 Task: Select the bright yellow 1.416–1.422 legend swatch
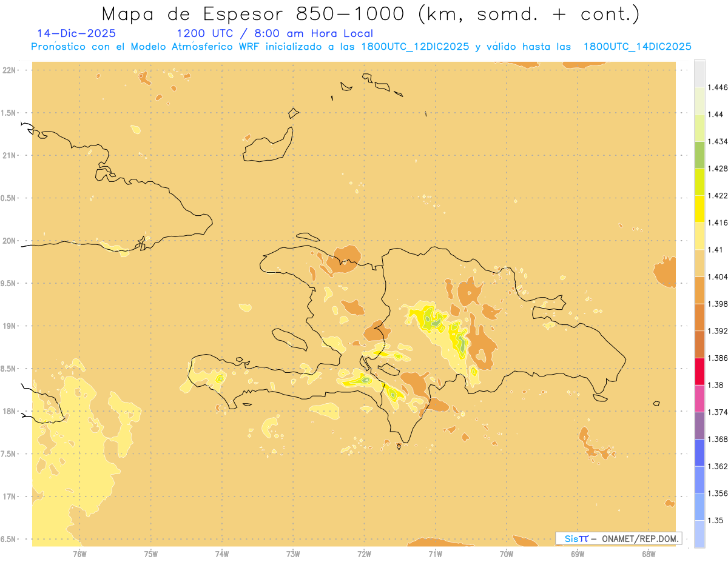(x=699, y=209)
